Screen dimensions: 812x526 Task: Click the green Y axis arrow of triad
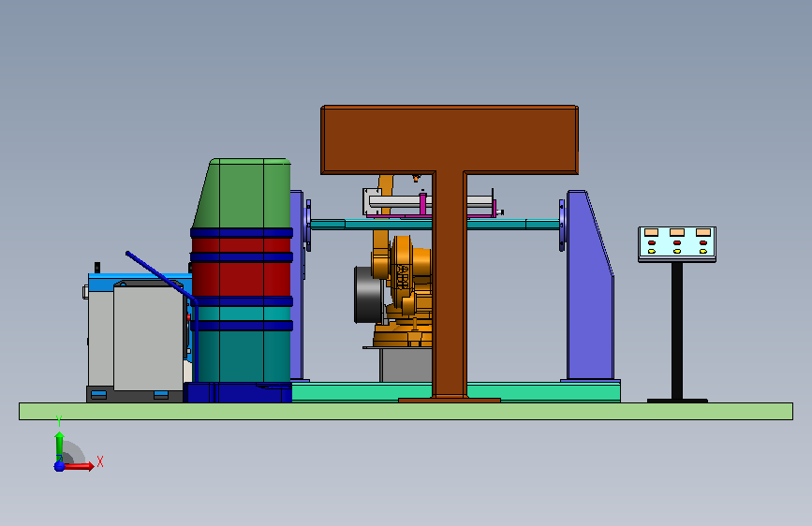click(x=59, y=445)
